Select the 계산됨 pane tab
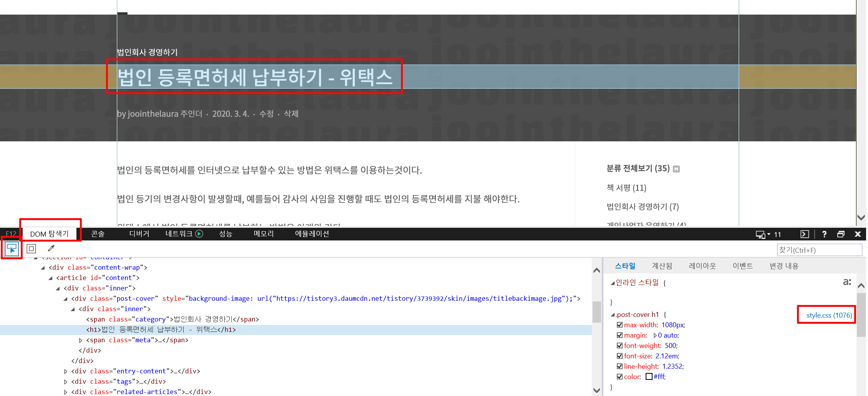868x396 pixels. 662,266
